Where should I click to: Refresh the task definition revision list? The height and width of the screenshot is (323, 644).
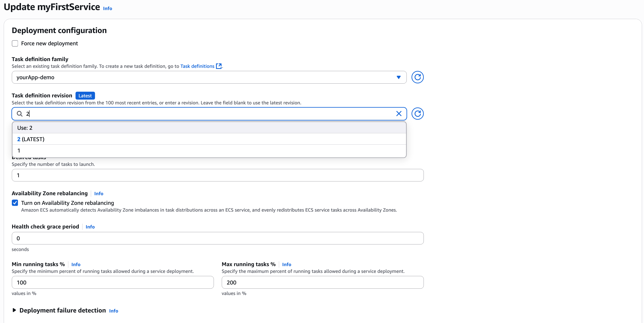coord(417,114)
